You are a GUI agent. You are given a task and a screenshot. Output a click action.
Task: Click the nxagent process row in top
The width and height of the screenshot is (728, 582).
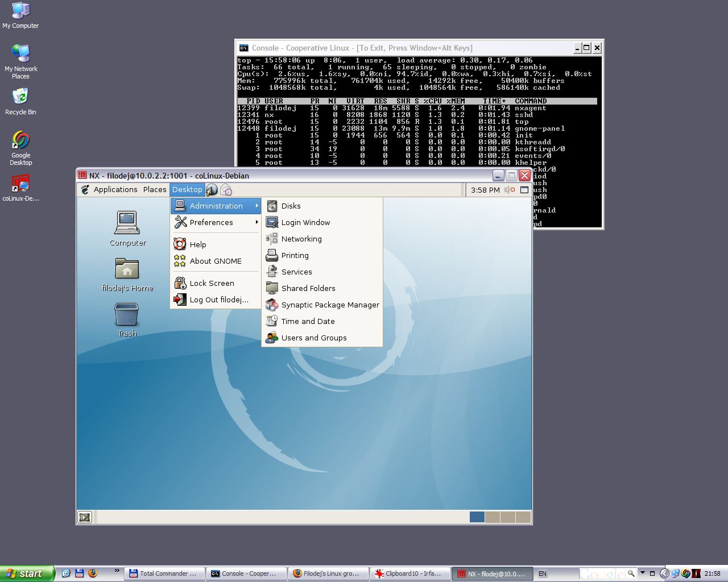[417, 108]
